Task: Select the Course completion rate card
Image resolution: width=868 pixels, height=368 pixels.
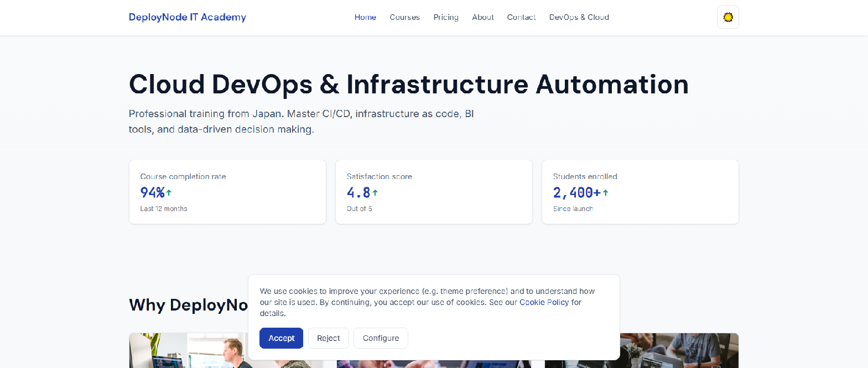Action: tap(227, 192)
